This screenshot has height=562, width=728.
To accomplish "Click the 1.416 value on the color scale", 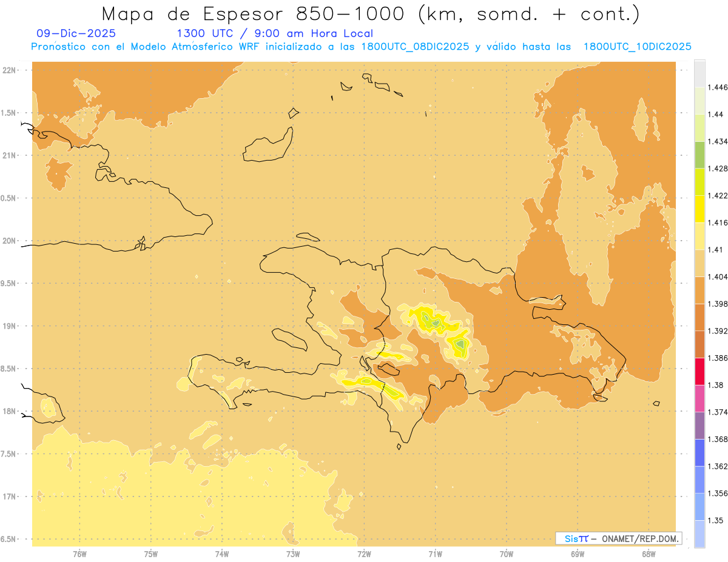I will 717,222.
